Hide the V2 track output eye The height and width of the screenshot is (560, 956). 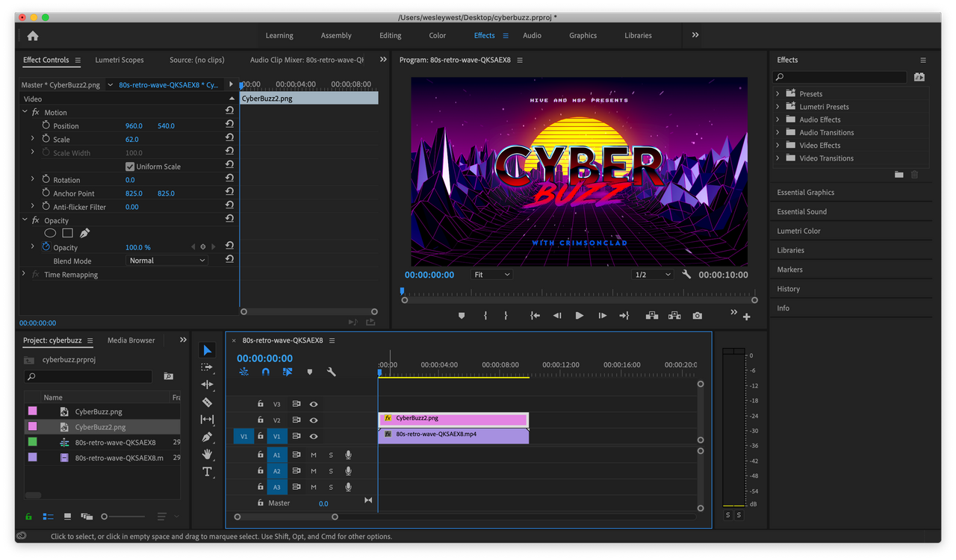coord(314,420)
